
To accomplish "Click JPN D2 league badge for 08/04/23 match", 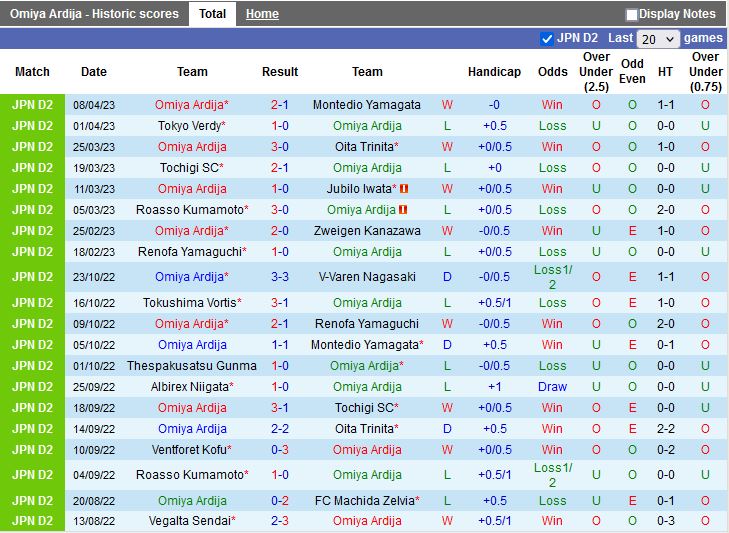I will (x=32, y=105).
